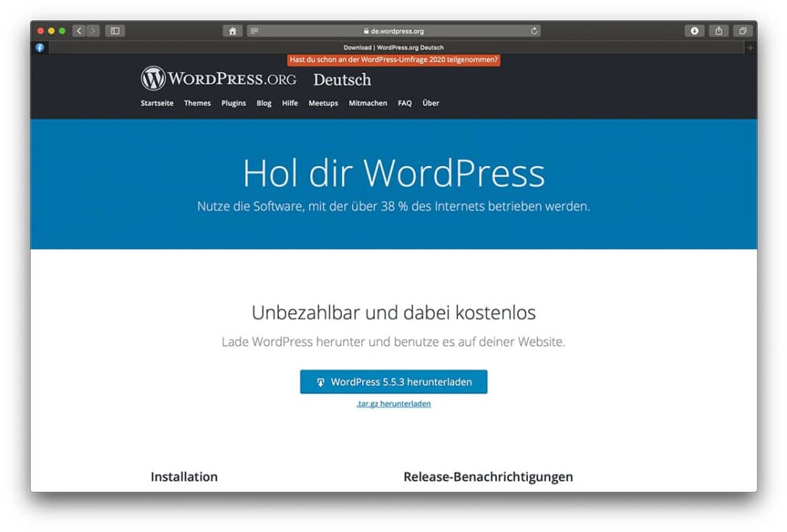Open Reader view icon beside the home button
787x532 pixels.
pos(254,31)
